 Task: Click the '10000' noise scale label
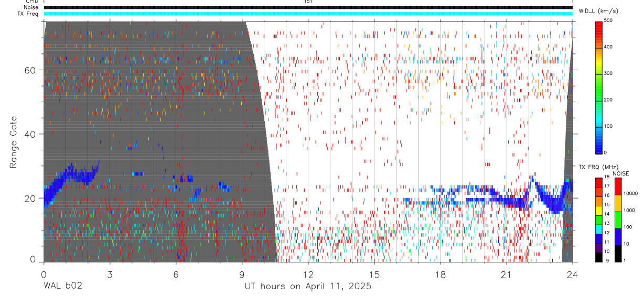tap(630, 193)
